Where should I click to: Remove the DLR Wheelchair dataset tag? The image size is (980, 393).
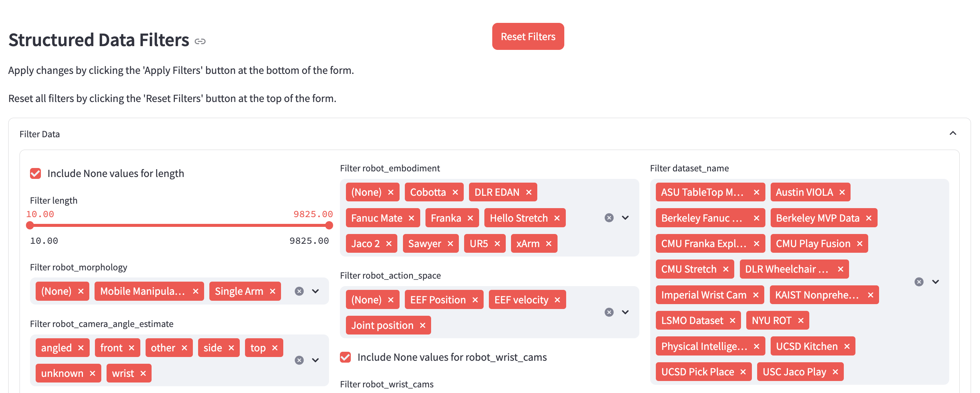(840, 269)
